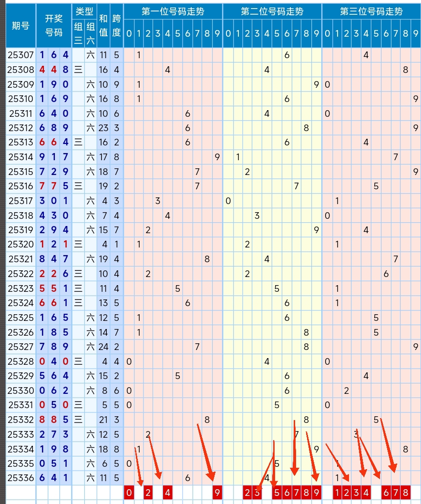
Task: Select issue number 25316
Action: coord(21,186)
